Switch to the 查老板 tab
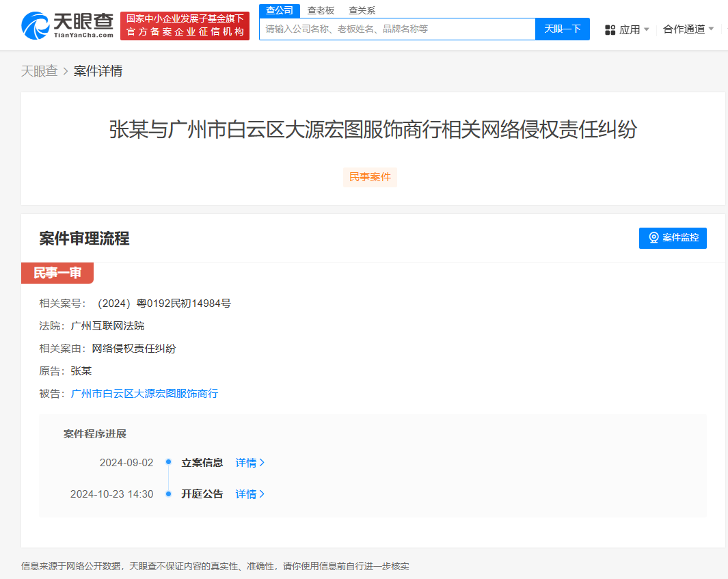The height and width of the screenshot is (579, 728). (321, 10)
